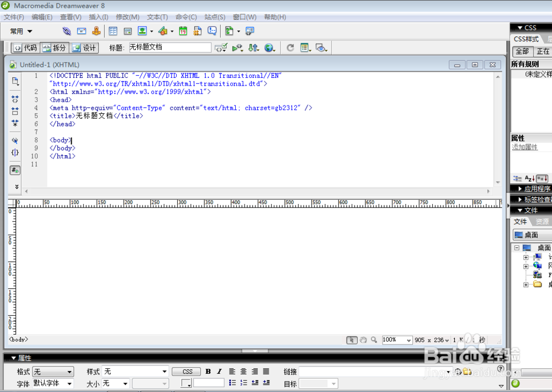Click the Images insert icon
This screenshot has height=392, width=552.
pos(142,31)
